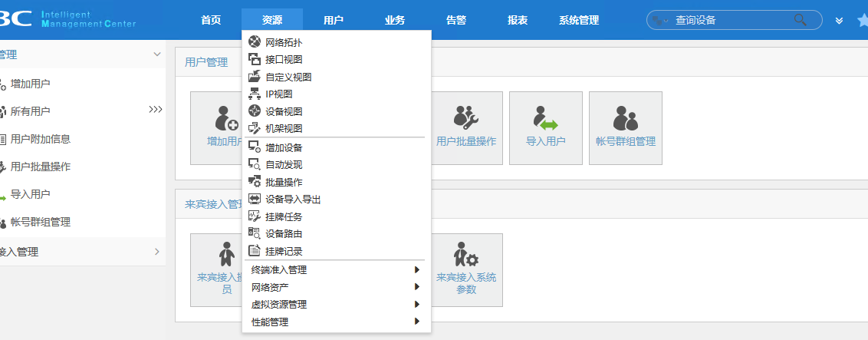Expand the 虚拟资源管理 submenu arrow
Viewport: 868px width, 340px height.
(x=416, y=304)
